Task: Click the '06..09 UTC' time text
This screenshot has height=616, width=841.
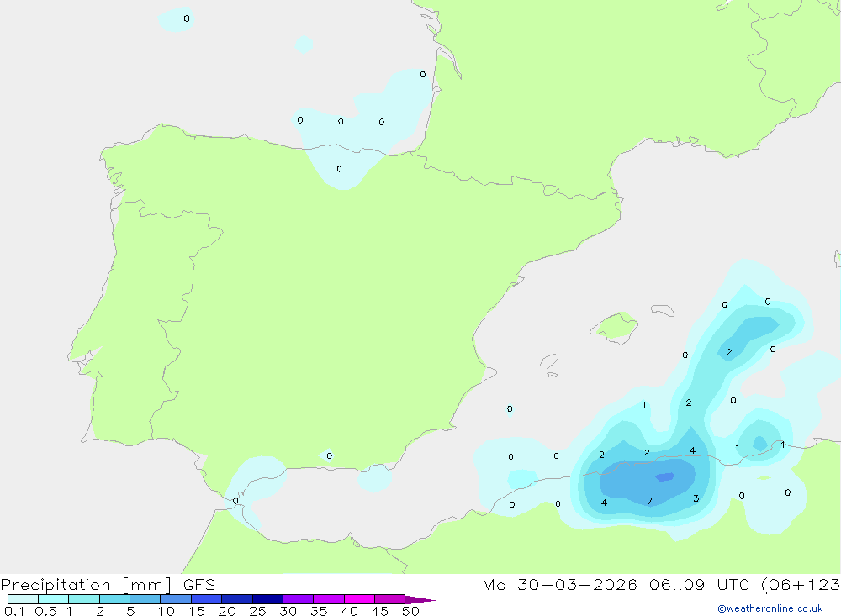Action: click(699, 585)
